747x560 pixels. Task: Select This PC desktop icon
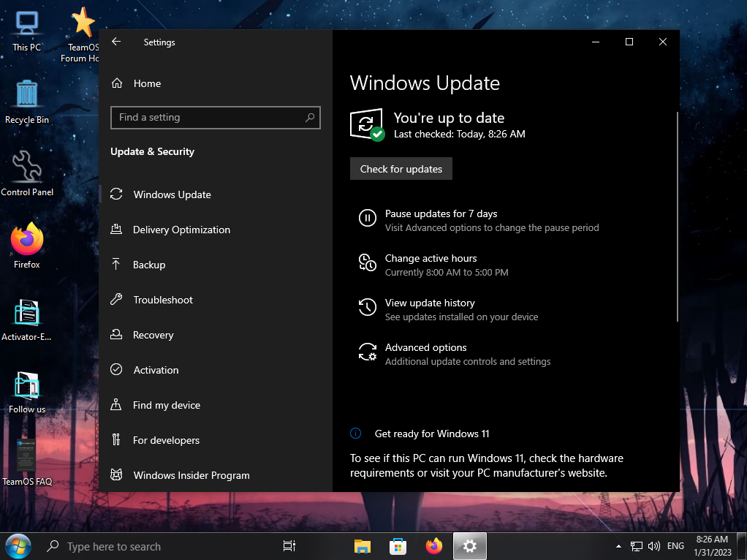click(x=26, y=31)
